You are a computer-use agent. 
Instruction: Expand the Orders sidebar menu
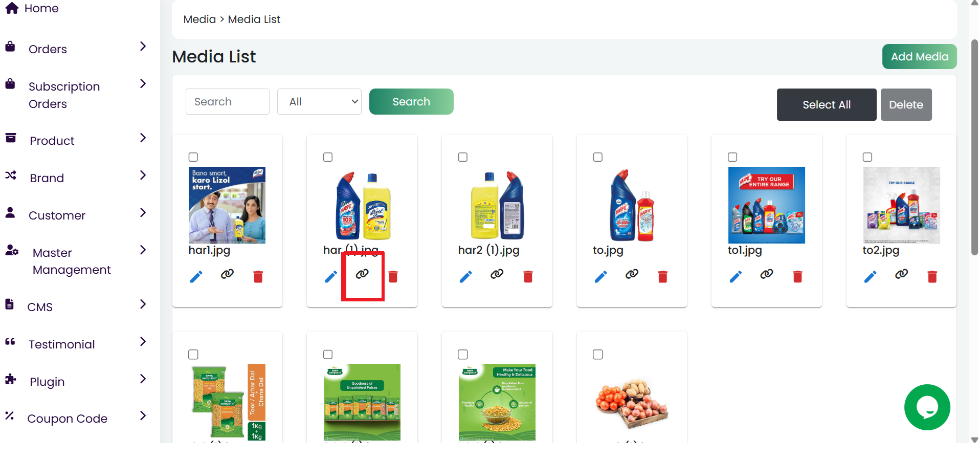click(77, 49)
